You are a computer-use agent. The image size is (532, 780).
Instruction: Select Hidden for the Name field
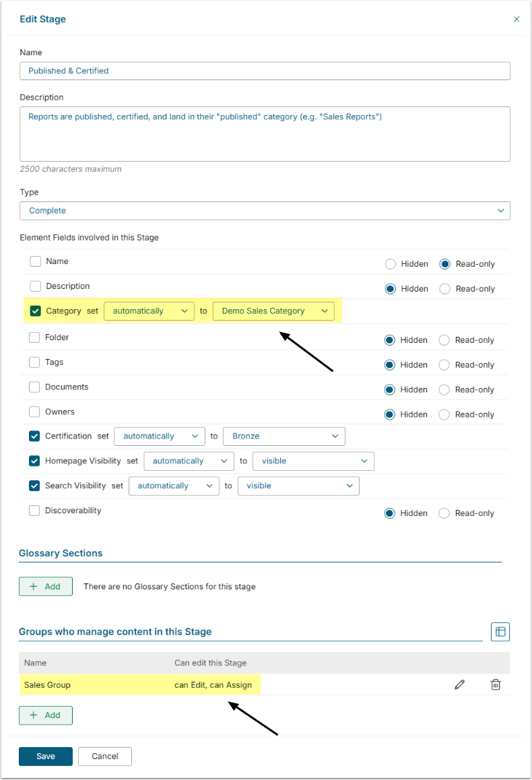391,264
